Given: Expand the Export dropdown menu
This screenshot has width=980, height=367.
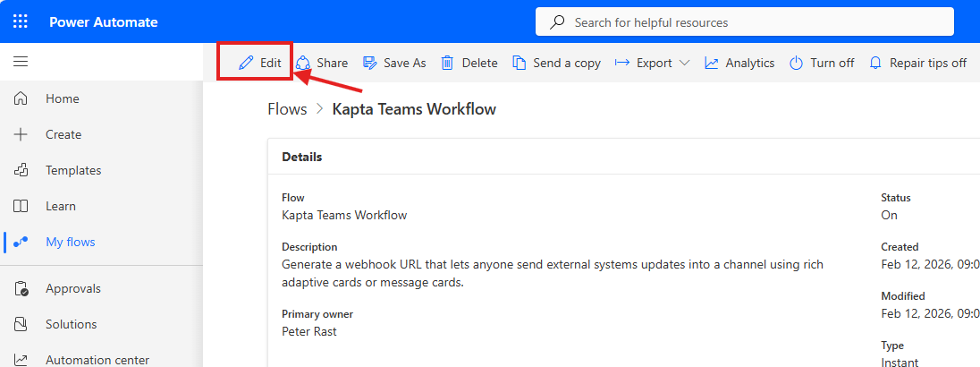Looking at the screenshot, I should (x=653, y=63).
